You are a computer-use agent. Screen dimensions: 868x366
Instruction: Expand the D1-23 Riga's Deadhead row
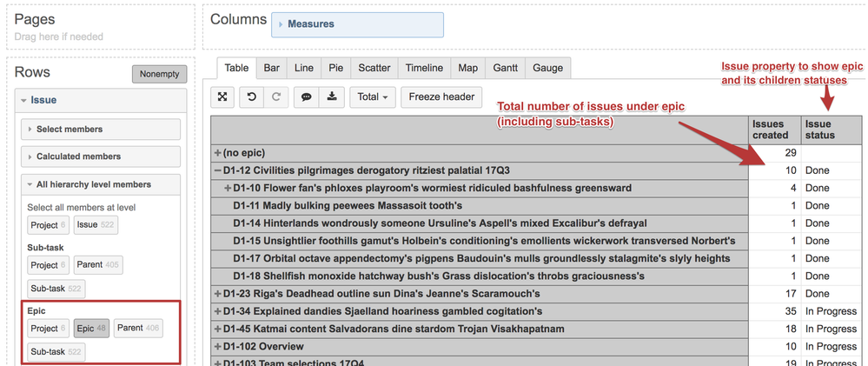(218, 294)
